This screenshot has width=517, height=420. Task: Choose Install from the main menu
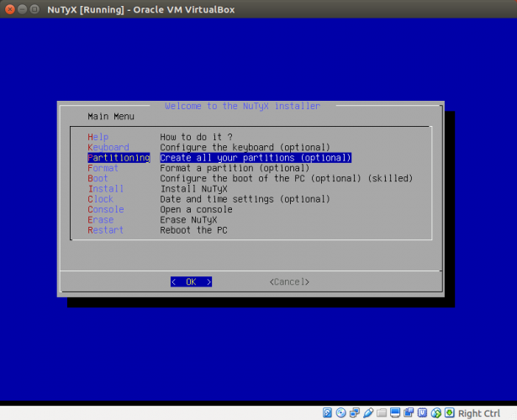(x=106, y=189)
